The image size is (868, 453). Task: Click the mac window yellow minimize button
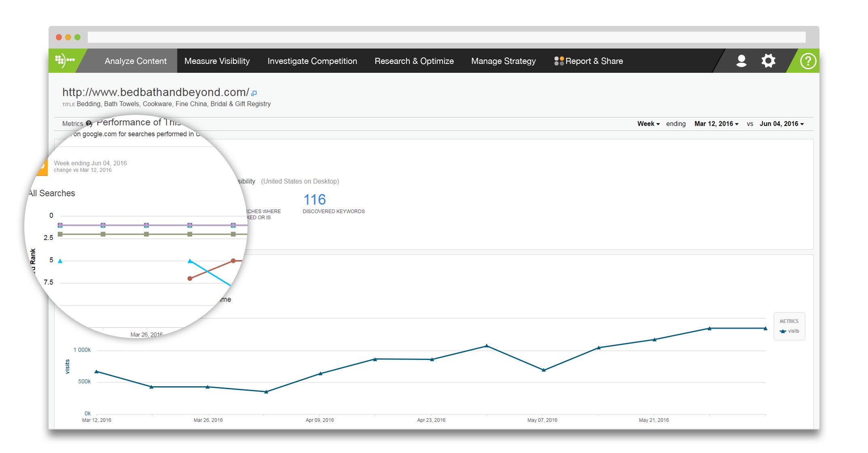pyautogui.click(x=68, y=37)
